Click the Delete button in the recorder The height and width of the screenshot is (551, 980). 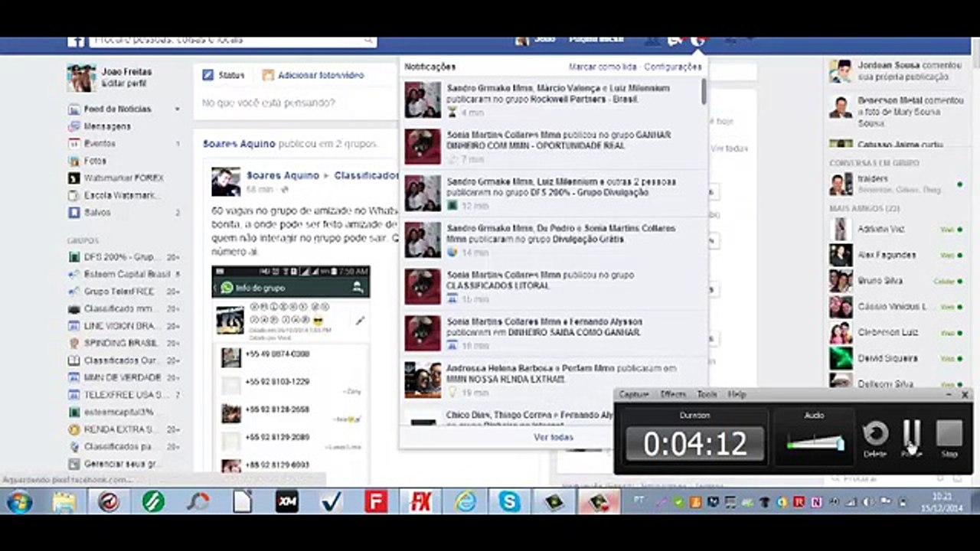pyautogui.click(x=875, y=438)
